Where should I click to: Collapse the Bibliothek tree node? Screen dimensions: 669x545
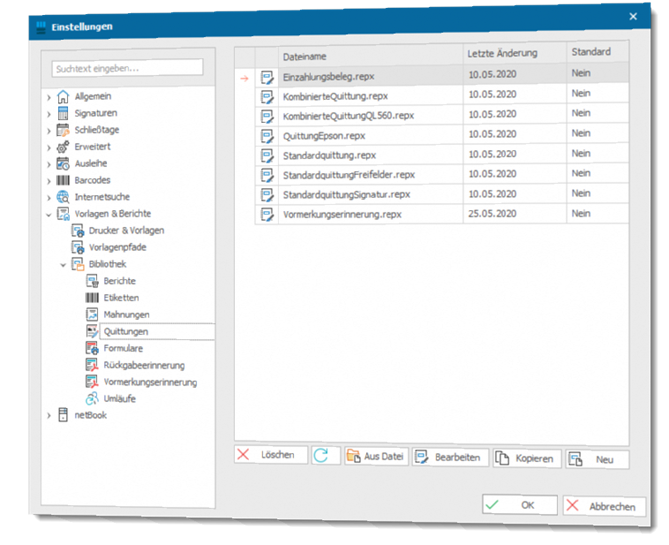coord(63,265)
